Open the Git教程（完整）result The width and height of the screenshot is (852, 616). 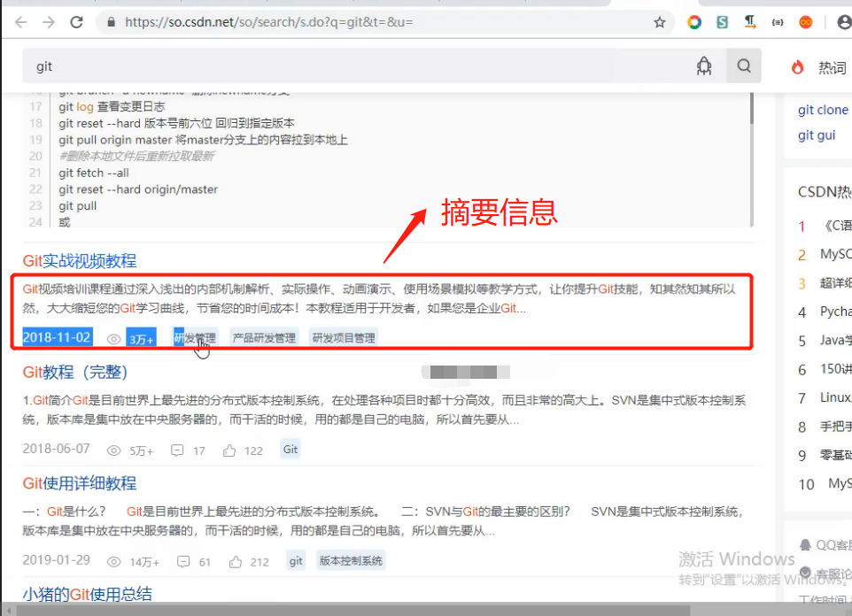pos(75,373)
